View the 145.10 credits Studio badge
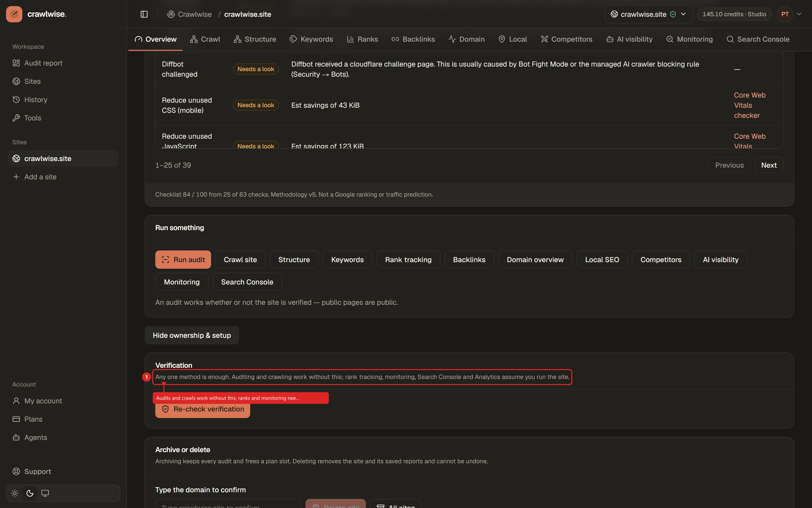The image size is (812, 508). (x=734, y=14)
